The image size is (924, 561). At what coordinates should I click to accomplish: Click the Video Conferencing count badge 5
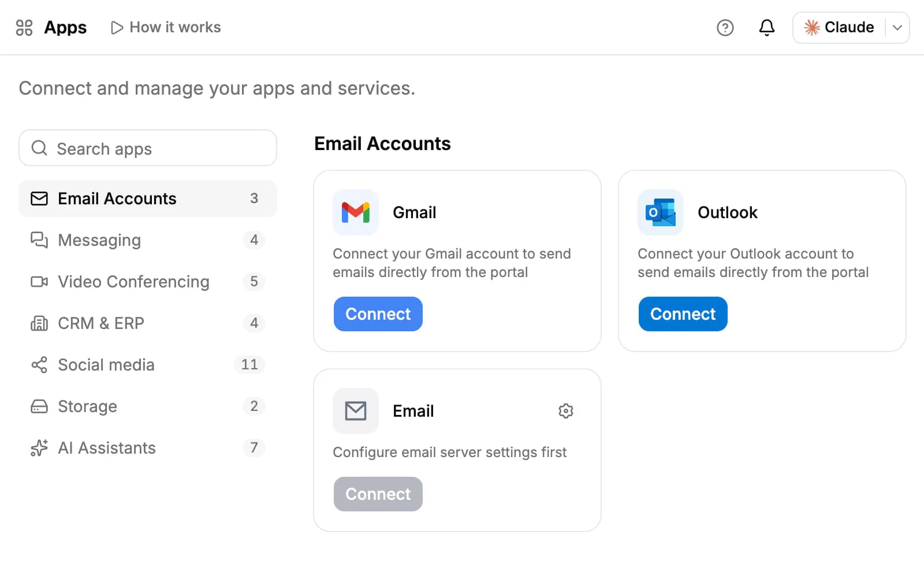click(x=254, y=282)
